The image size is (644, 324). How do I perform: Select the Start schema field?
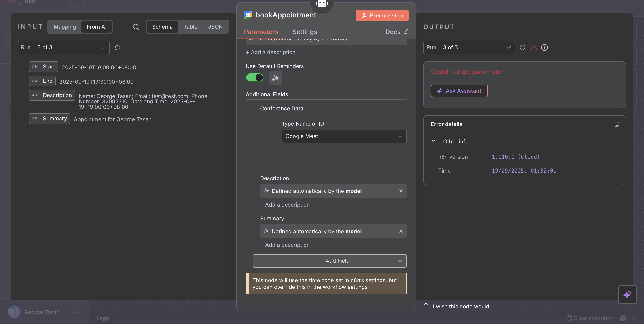point(43,66)
